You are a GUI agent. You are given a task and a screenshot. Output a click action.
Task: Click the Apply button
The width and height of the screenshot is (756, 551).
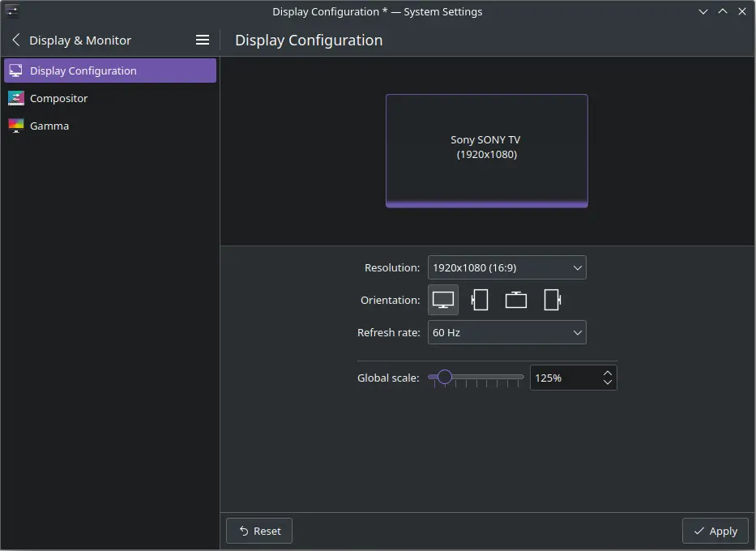(715, 531)
